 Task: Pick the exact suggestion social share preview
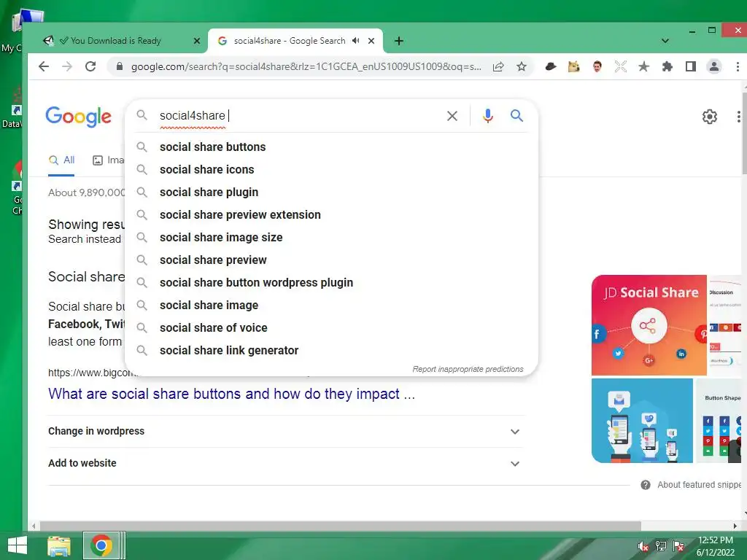coord(332,260)
